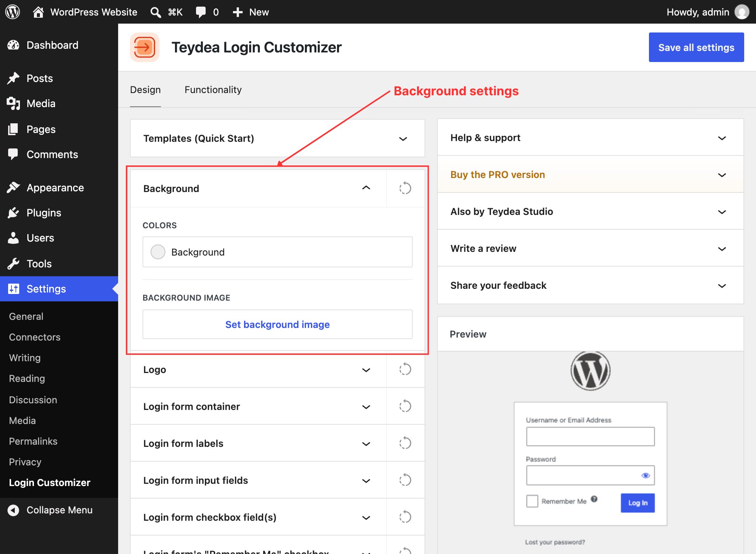Click the Log In button in preview
This screenshot has height=554, width=756.
(638, 503)
